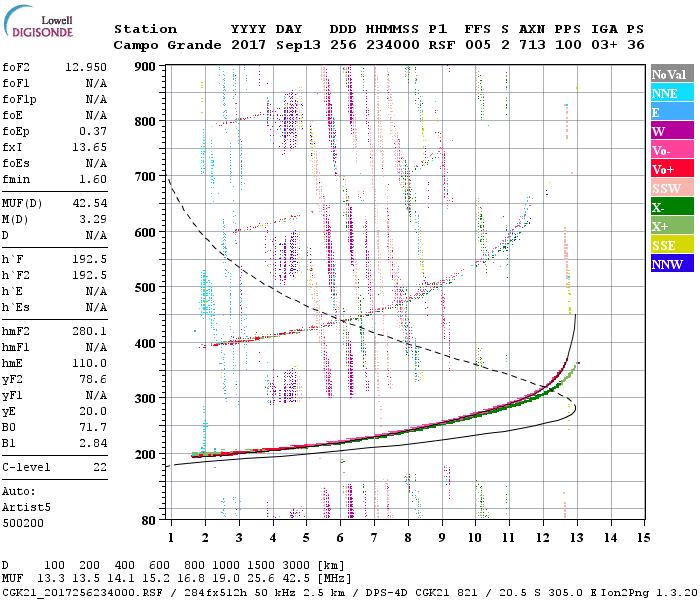Click the C-level value 22
The image size is (700, 600).
click(x=100, y=467)
